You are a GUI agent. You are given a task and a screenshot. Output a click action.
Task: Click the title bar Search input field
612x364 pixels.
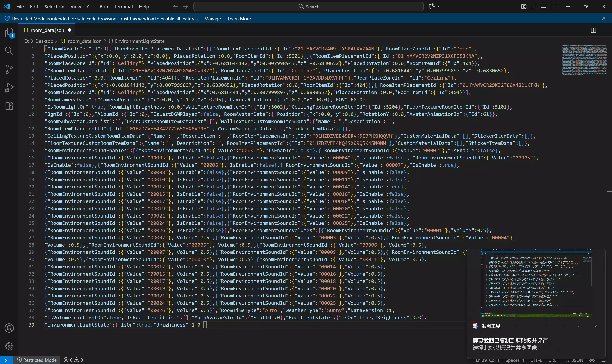point(308,7)
